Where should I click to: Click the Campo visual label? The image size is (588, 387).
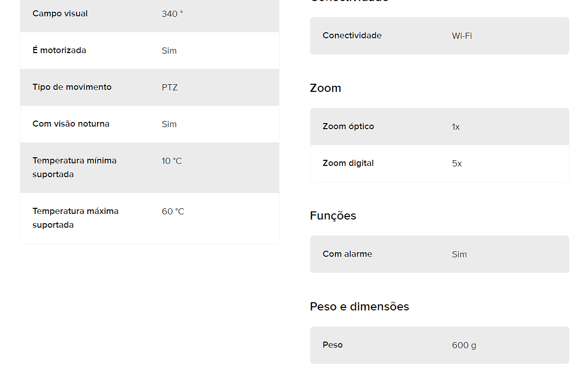click(60, 13)
